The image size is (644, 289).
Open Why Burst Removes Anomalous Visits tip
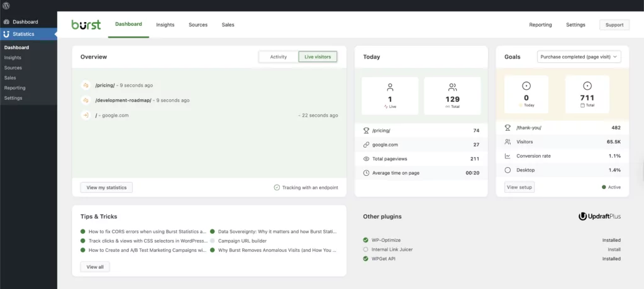(x=277, y=250)
